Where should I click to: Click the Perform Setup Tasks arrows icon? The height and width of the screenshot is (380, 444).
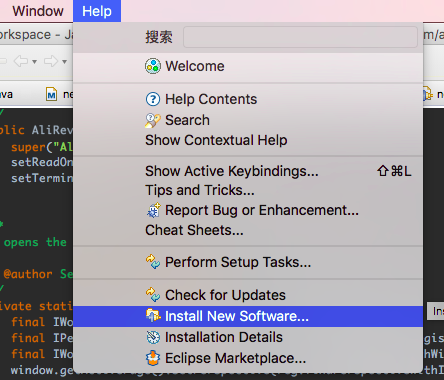(x=153, y=262)
